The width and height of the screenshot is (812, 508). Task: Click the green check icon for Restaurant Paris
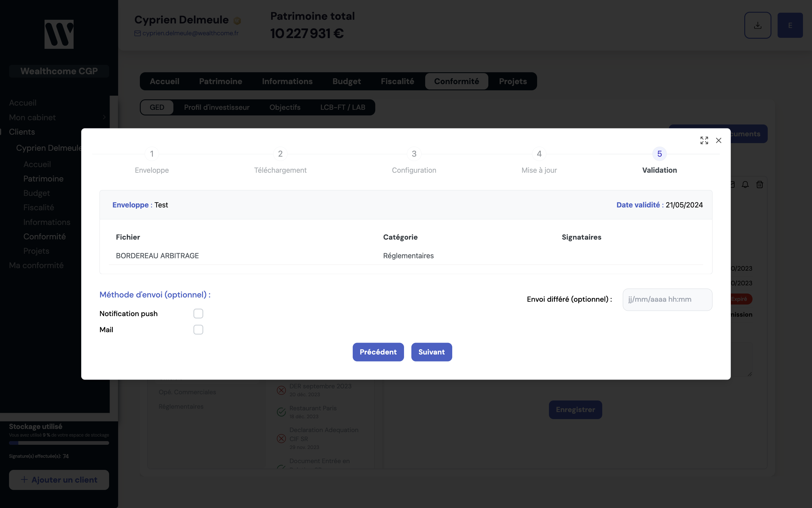coord(281,412)
